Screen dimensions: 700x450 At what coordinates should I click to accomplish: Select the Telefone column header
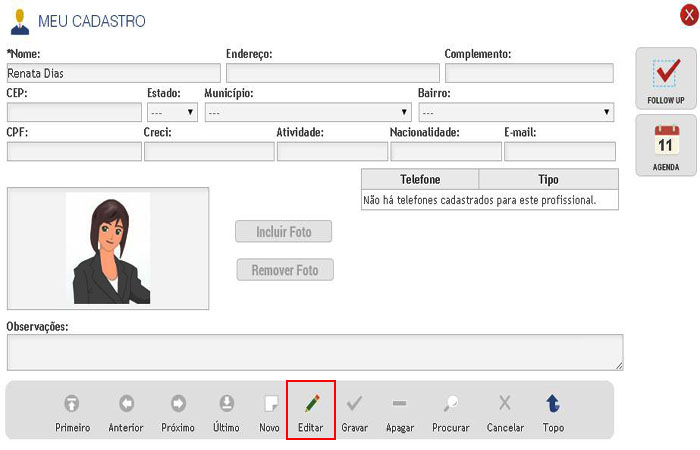420,179
